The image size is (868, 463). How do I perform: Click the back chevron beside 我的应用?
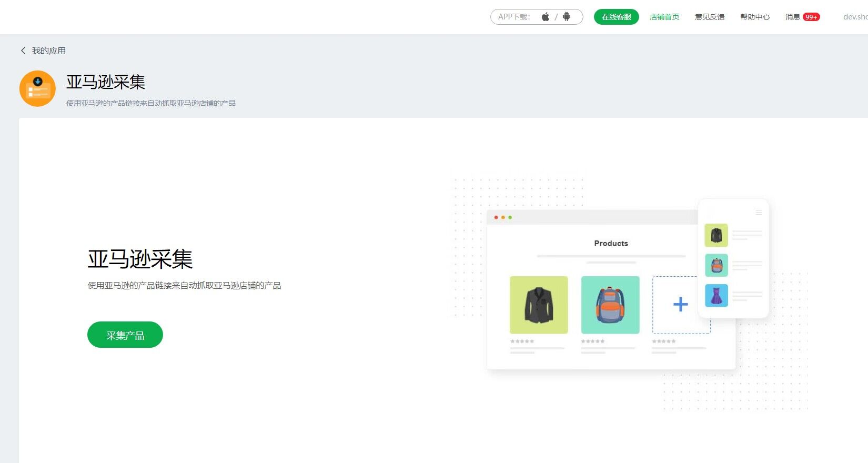click(23, 51)
